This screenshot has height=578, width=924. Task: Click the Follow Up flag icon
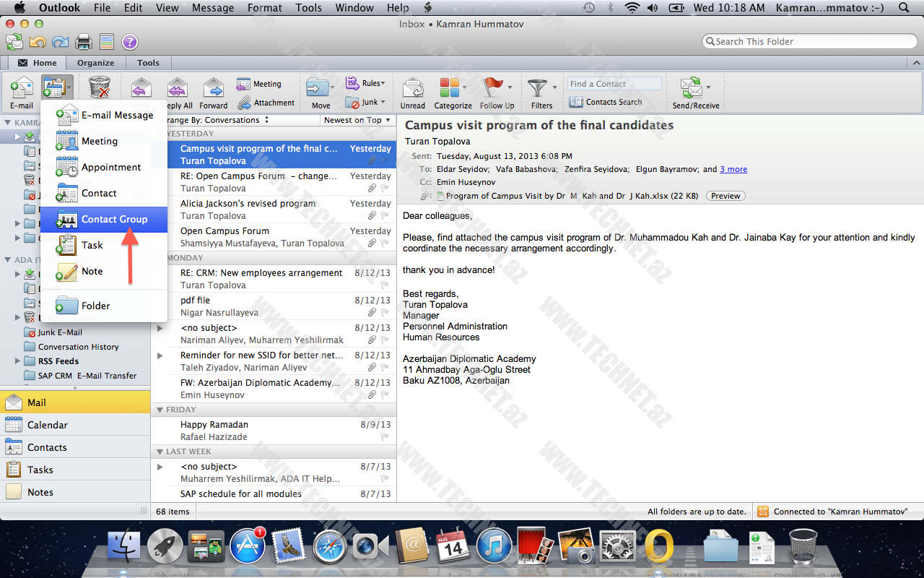[x=493, y=88]
